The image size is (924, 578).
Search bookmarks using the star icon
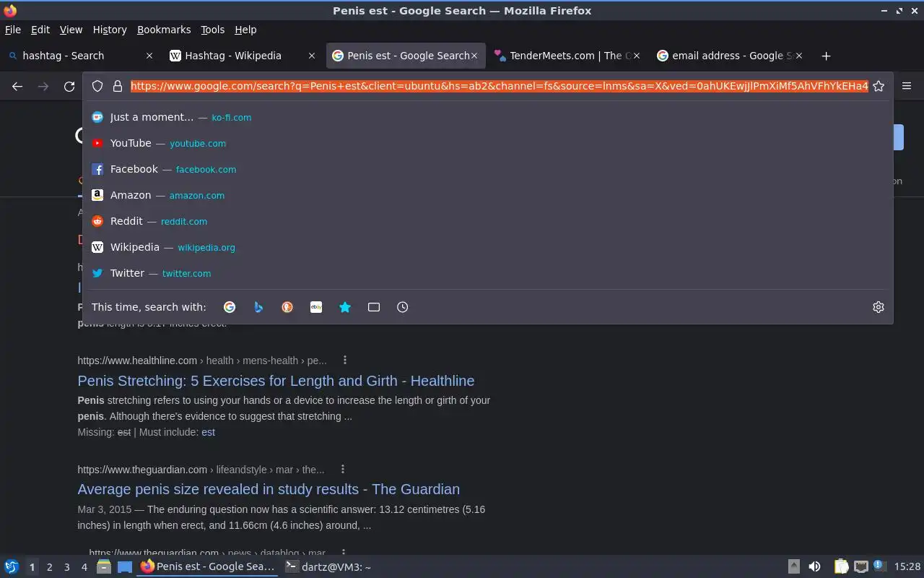pyautogui.click(x=345, y=307)
